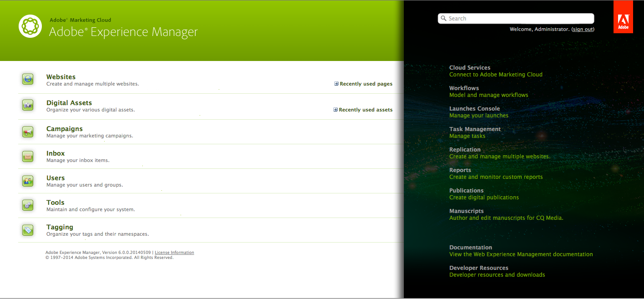
Task: Open Developer resources and downloads link
Action: point(497,275)
